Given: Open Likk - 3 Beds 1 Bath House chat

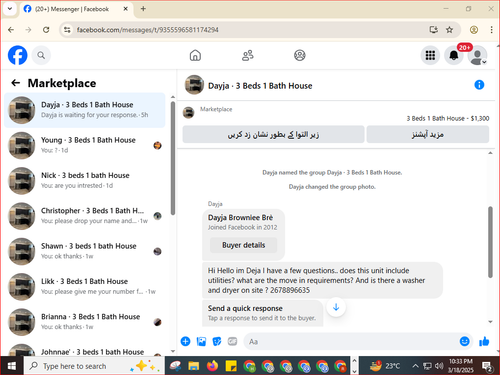Looking at the screenshot, I should click(85, 287).
